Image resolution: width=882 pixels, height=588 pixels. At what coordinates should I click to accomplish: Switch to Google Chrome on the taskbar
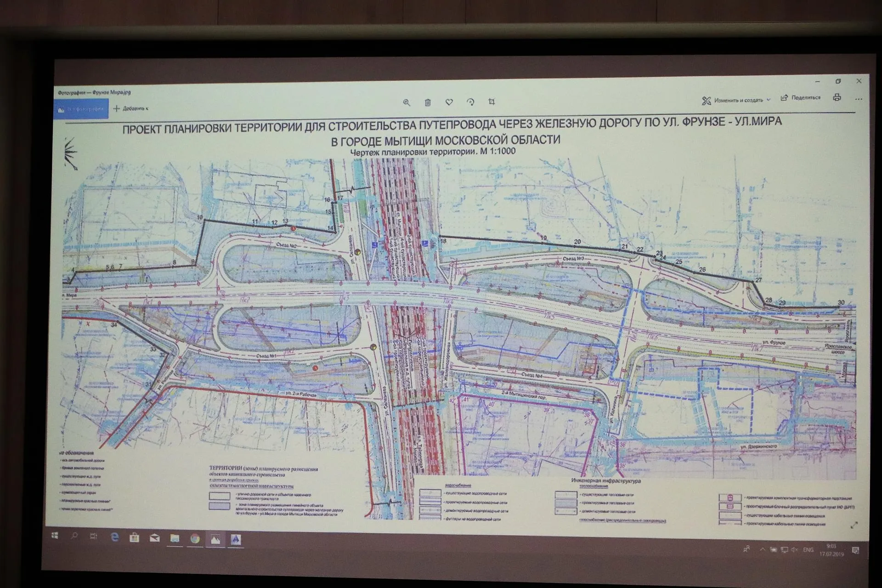tap(195, 539)
